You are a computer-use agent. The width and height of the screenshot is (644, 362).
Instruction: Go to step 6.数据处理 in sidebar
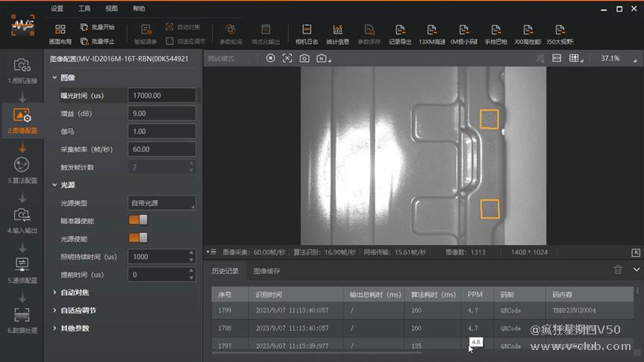[22, 320]
